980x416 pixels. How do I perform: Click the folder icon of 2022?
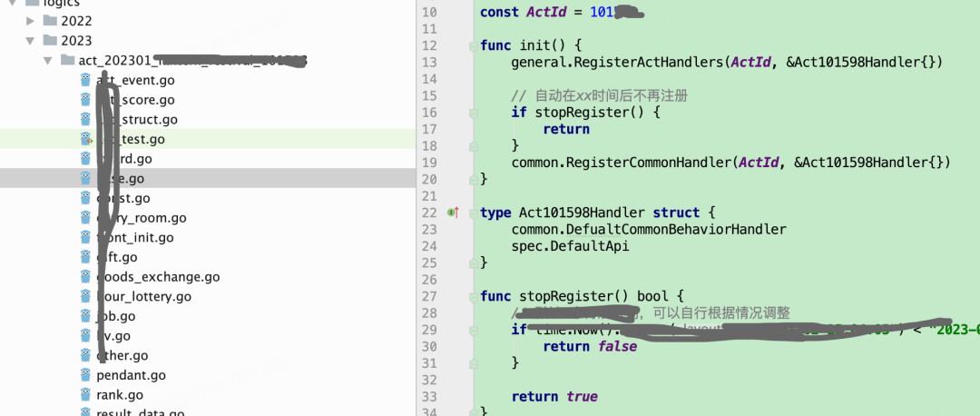pos(50,21)
